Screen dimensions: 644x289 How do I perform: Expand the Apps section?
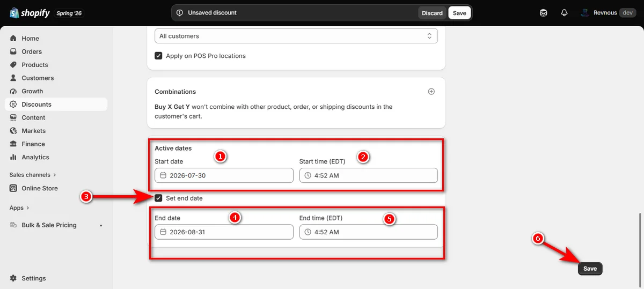(x=19, y=208)
